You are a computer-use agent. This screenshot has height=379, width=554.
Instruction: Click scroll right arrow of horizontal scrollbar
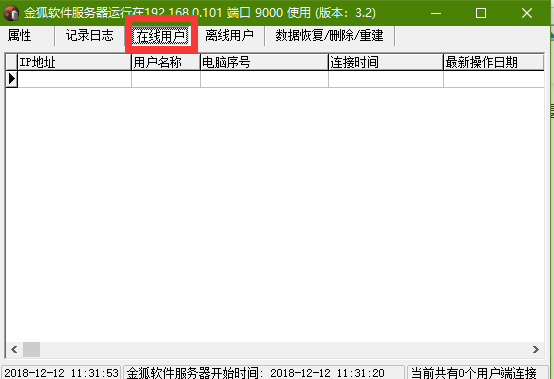tap(536, 350)
